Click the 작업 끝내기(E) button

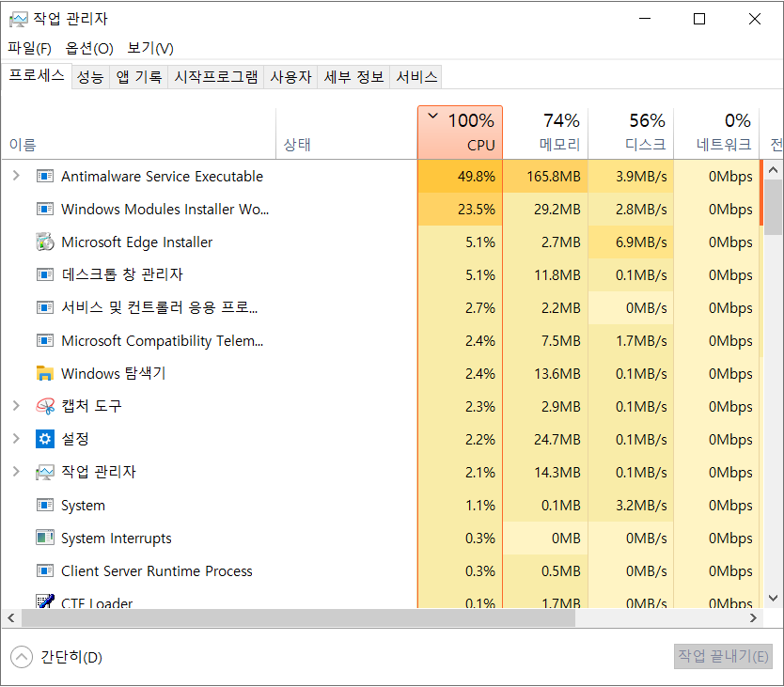coord(723,656)
